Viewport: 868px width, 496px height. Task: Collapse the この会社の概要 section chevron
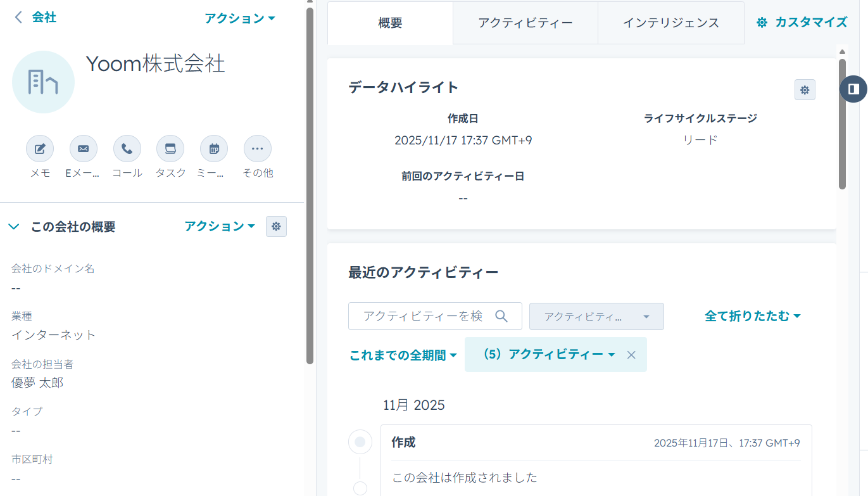click(x=14, y=227)
